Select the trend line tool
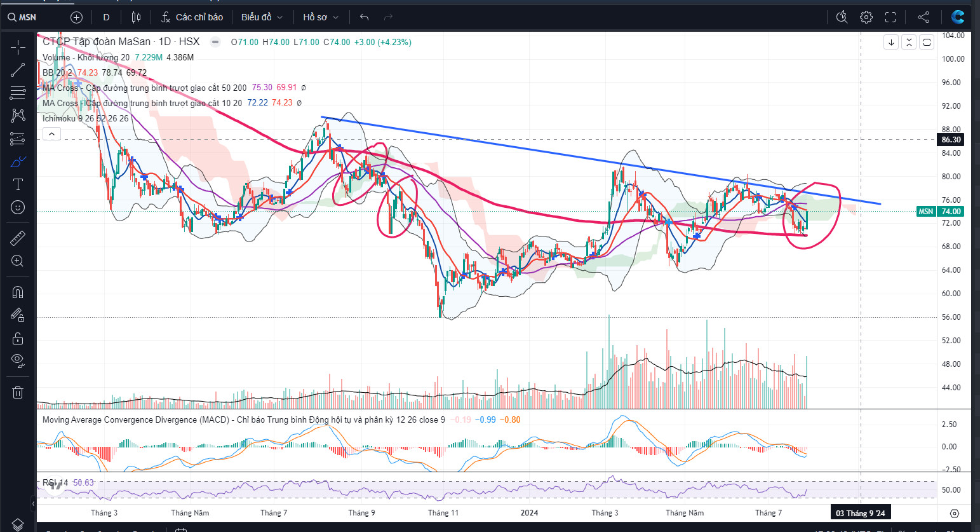 (x=18, y=70)
